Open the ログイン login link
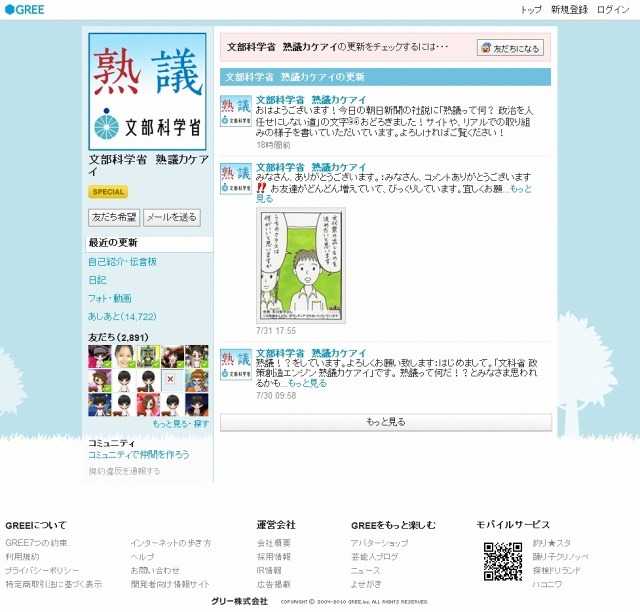Viewport: 640px width, 612px height. [x=613, y=10]
